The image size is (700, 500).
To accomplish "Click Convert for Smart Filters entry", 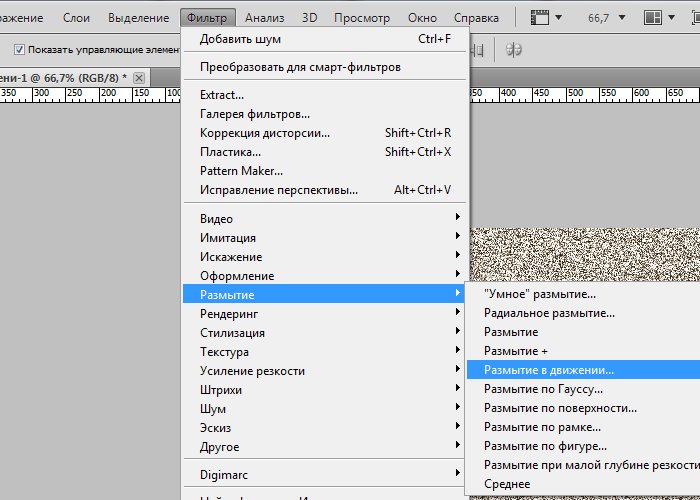I will coord(300,67).
